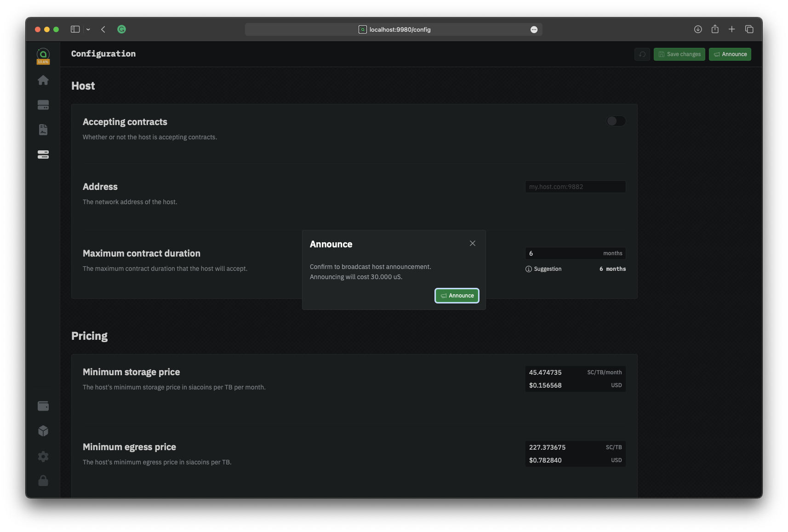Click the Save changes button
The image size is (788, 532).
(679, 54)
